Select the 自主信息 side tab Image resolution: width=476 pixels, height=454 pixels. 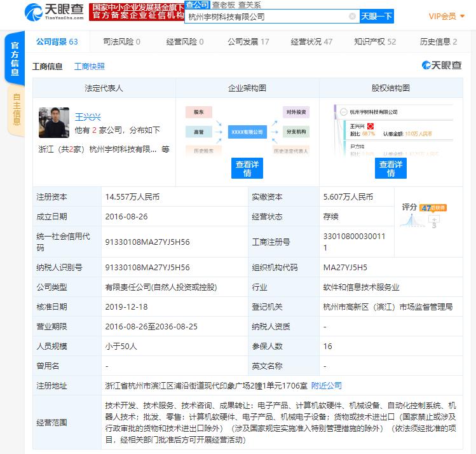[x=17, y=109]
